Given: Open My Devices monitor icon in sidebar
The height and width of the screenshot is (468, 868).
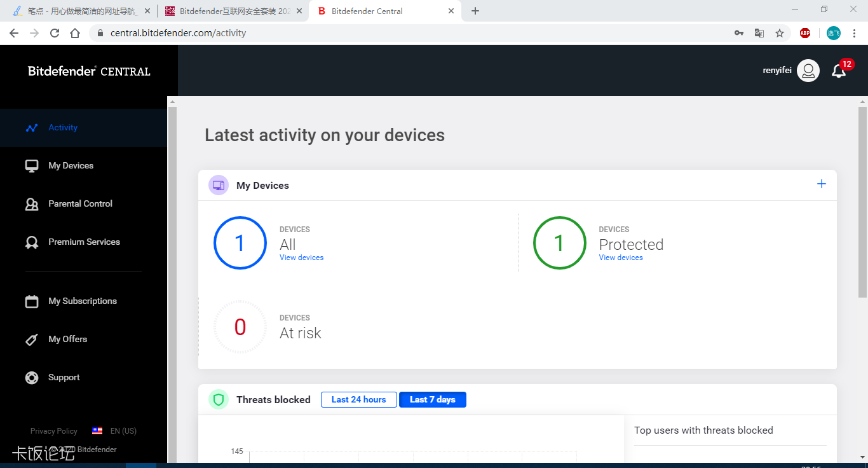Looking at the screenshot, I should coord(32,166).
